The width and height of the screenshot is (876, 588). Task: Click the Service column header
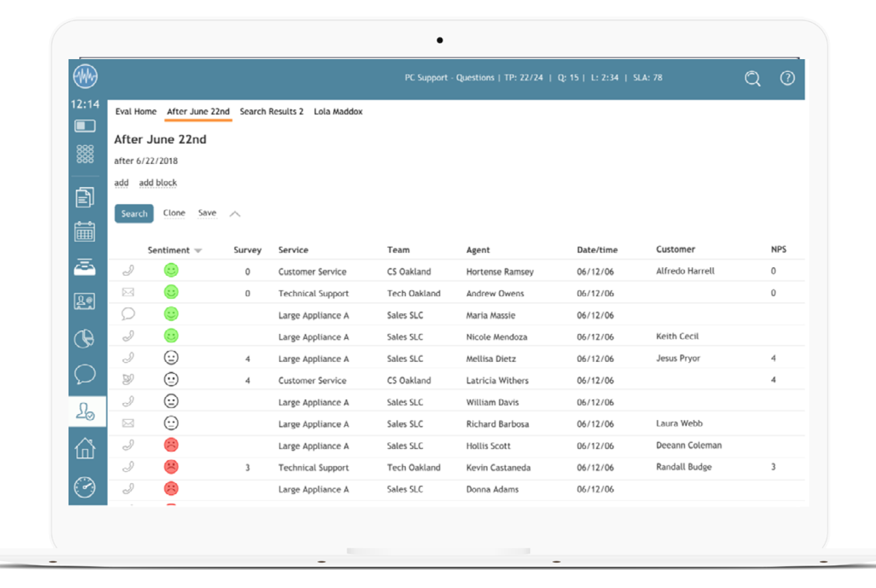coord(293,250)
